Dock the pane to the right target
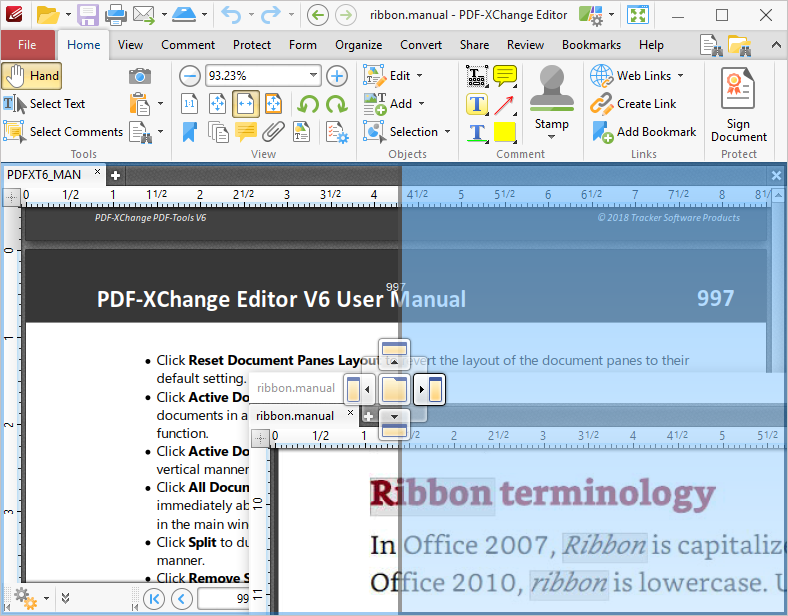 point(430,389)
